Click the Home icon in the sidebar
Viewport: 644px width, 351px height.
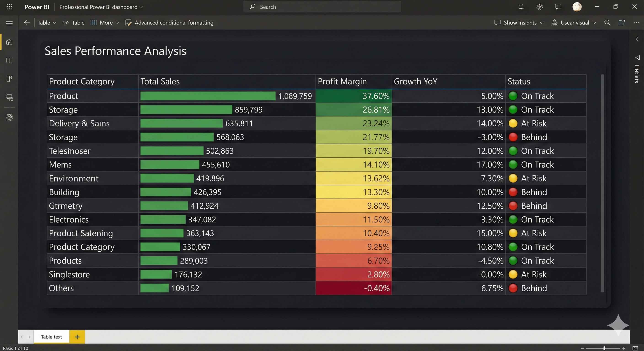[x=9, y=42]
